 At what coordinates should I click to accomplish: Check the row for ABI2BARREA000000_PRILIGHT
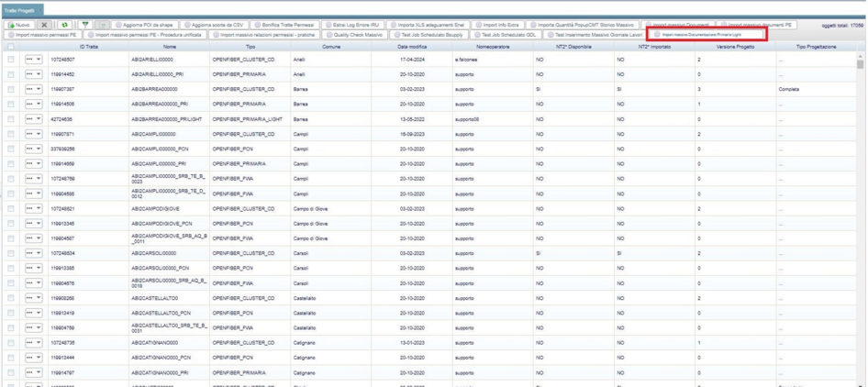click(11, 118)
